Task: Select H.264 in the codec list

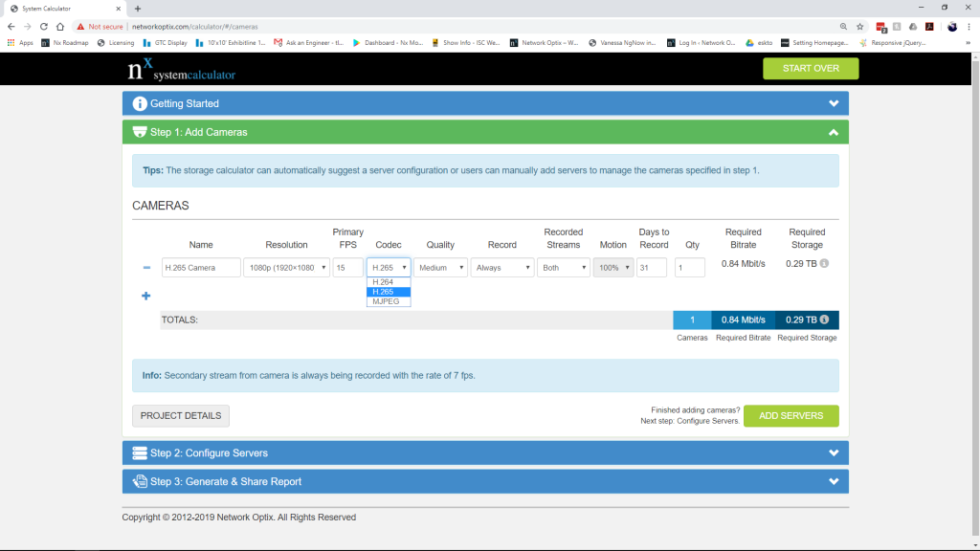Action: (383, 282)
